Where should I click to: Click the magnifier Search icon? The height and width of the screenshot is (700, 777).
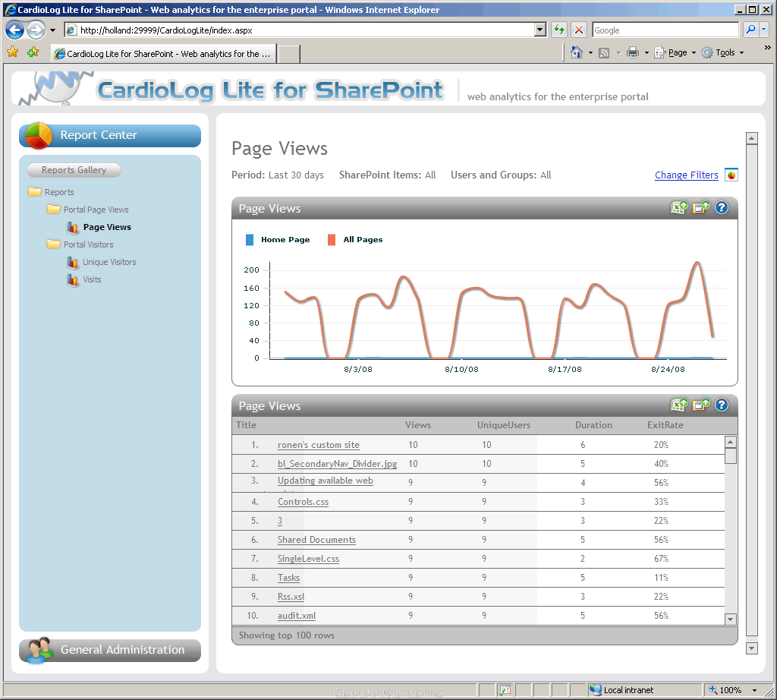[750, 30]
